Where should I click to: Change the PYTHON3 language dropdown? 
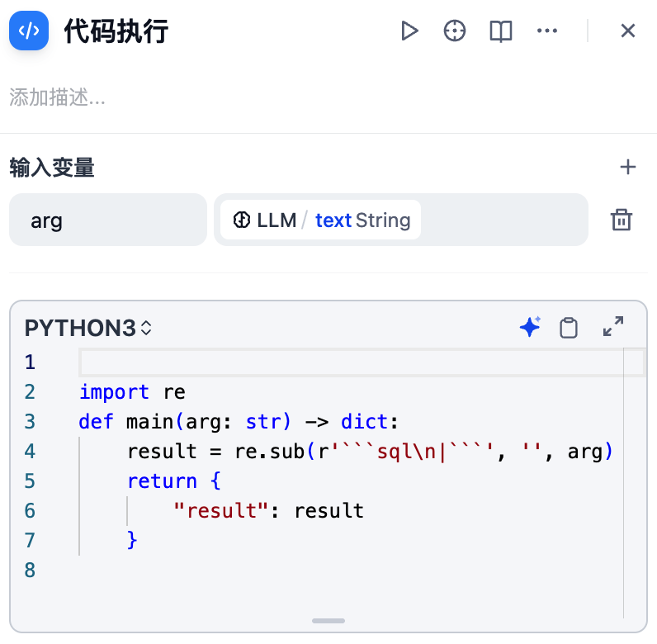pyautogui.click(x=88, y=328)
